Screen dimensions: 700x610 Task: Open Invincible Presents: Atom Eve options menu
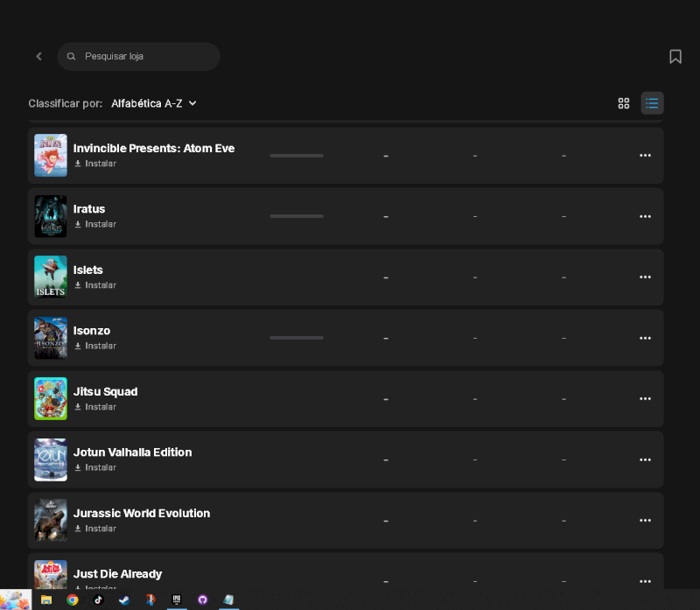coord(645,156)
